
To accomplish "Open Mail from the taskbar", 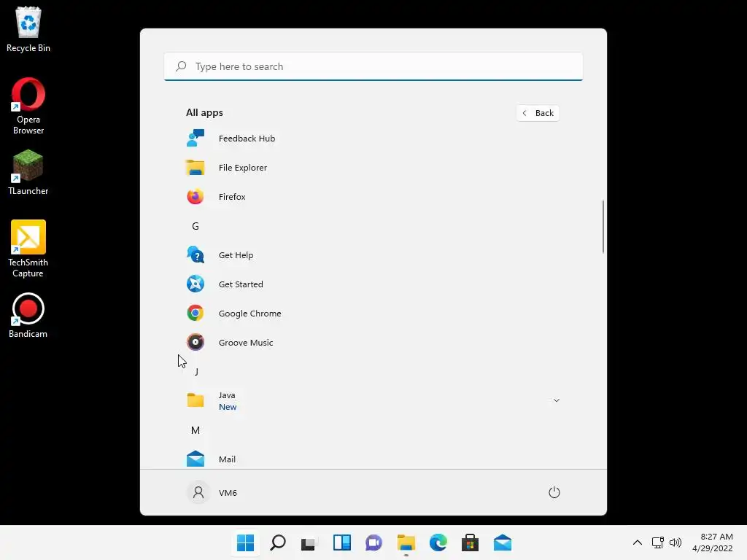I will pos(503,542).
